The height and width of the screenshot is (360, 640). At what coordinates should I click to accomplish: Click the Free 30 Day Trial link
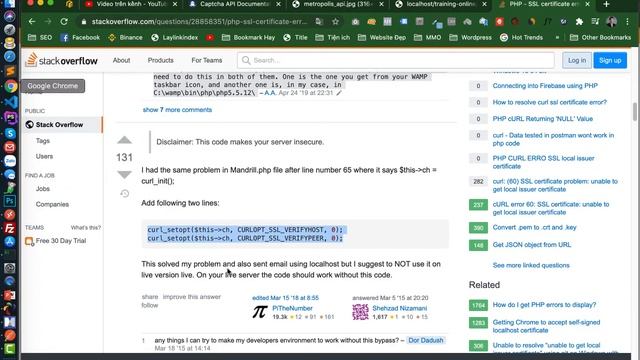click(x=61, y=241)
